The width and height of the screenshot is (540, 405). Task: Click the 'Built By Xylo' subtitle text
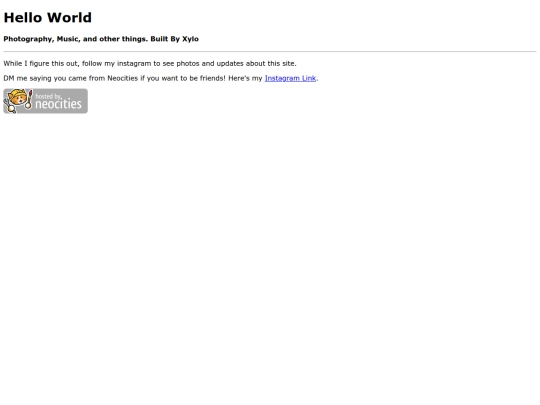(174, 39)
